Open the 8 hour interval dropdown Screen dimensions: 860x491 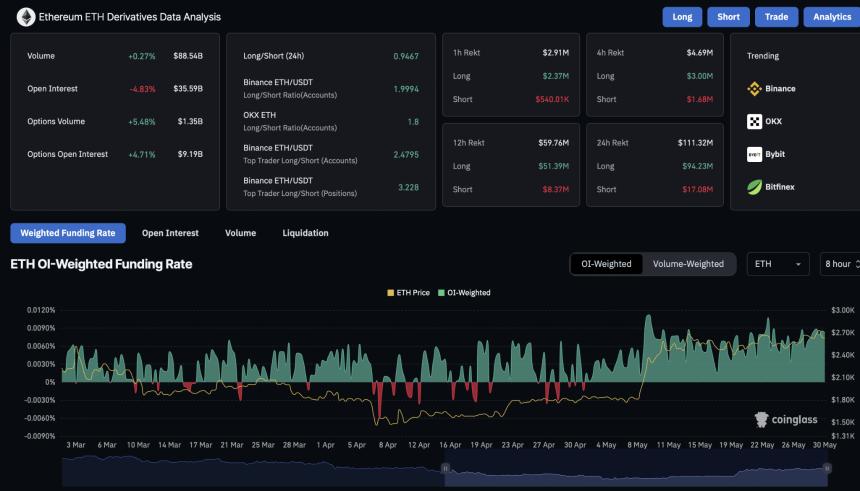click(x=839, y=264)
